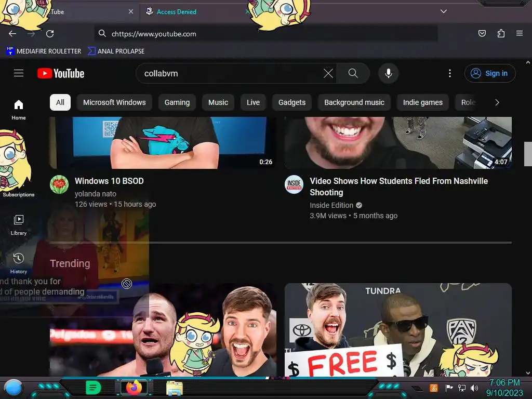Select the Microsoft Windows chip
532x399 pixels.
(x=114, y=102)
